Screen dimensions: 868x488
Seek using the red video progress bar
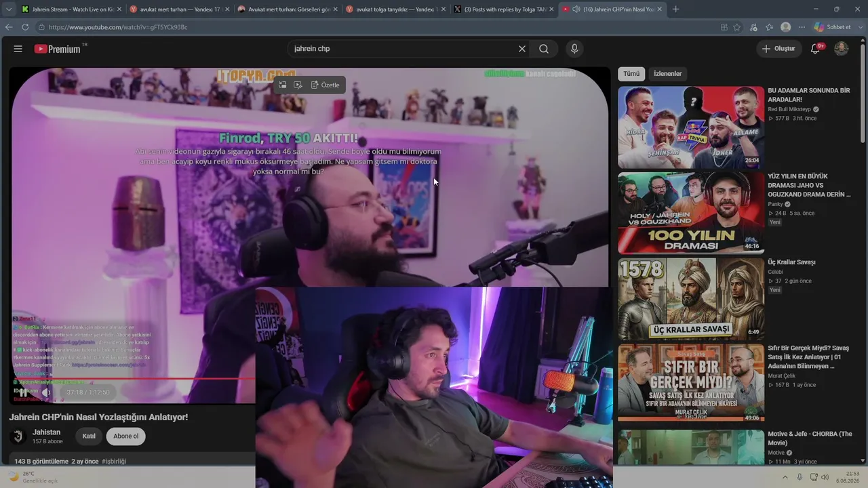pyautogui.click(x=132, y=379)
